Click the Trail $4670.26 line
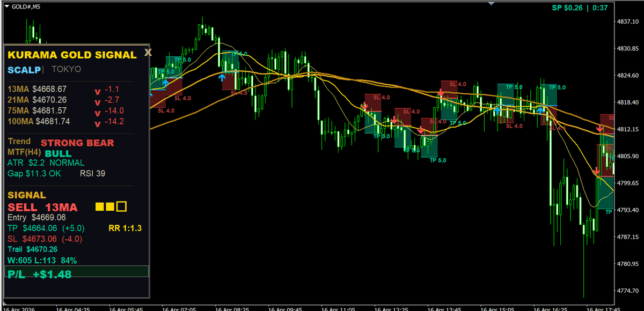Viewport: 644px width, 311px height. (x=33, y=249)
